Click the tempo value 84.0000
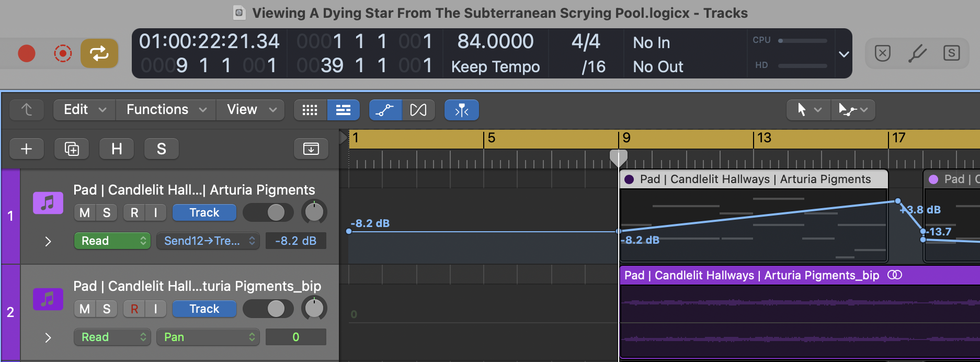Viewport: 980px width, 362px height. point(495,41)
